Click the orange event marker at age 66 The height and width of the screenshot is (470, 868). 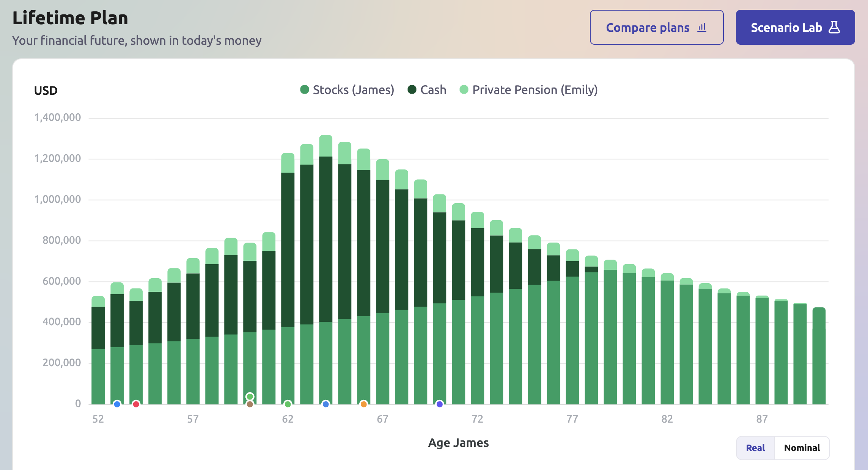364,404
